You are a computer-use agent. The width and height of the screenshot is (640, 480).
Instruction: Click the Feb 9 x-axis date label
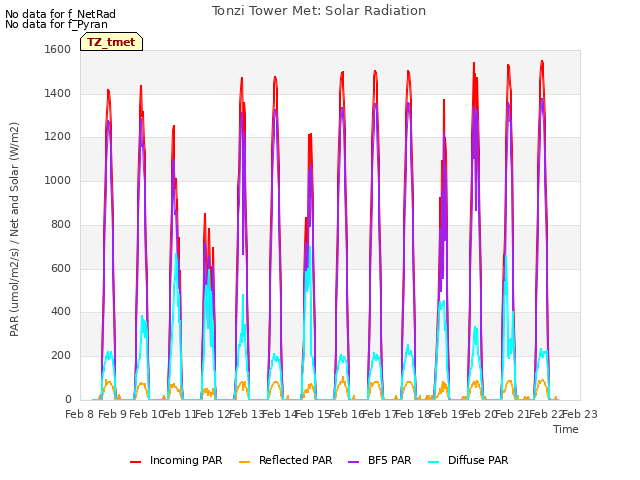click(x=113, y=414)
